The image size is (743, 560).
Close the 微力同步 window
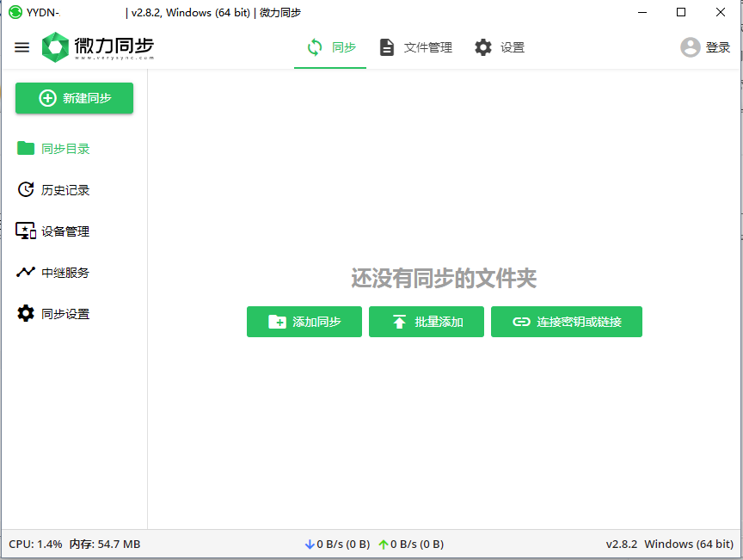[x=721, y=12]
